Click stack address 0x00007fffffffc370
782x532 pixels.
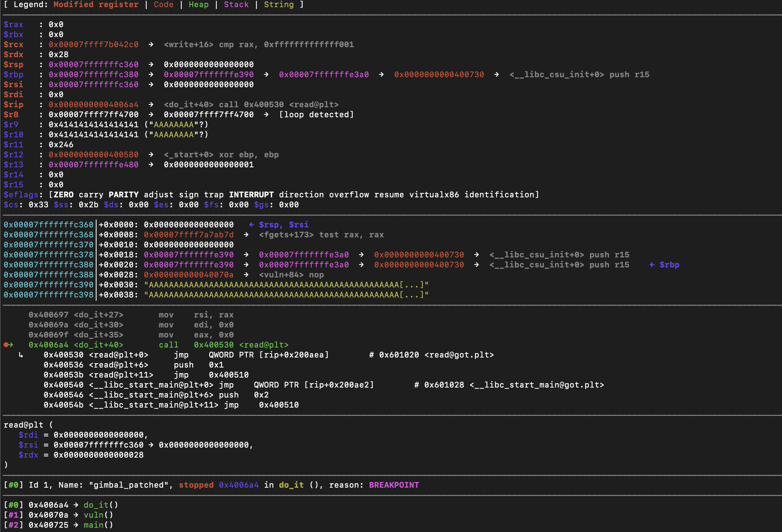[x=48, y=245]
